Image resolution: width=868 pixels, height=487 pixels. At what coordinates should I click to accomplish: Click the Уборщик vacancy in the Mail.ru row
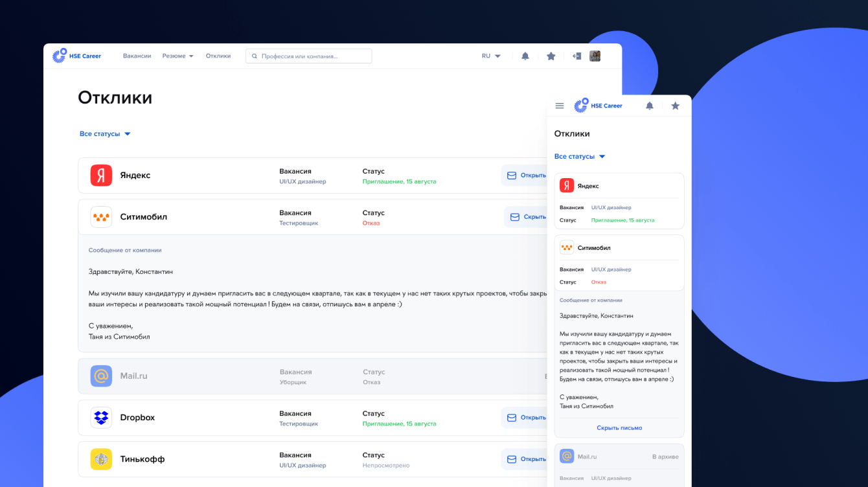[293, 383]
